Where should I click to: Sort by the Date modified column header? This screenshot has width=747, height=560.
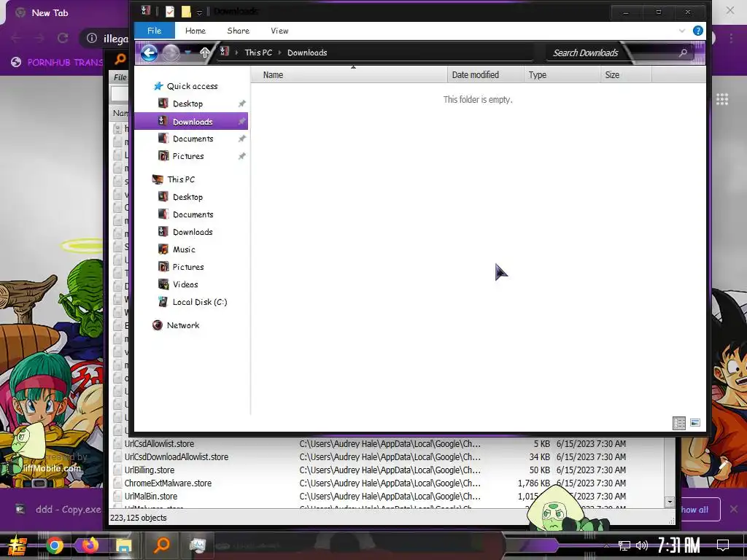pos(485,75)
